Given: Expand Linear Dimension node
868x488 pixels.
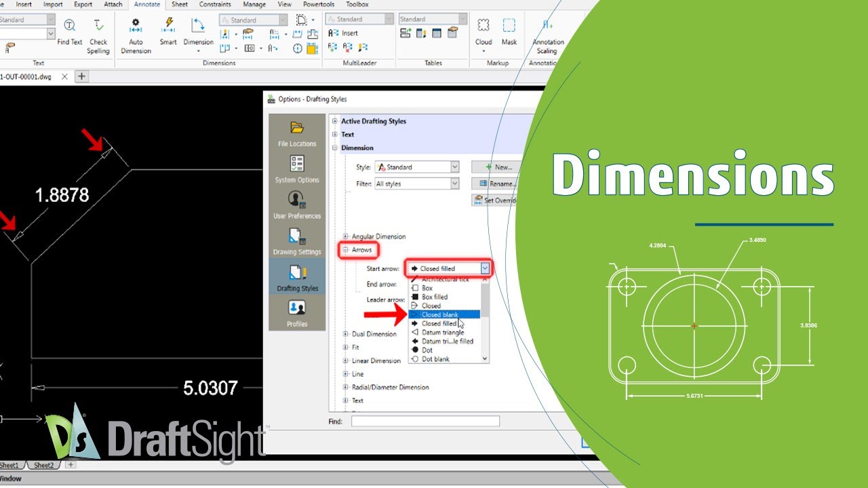Looking at the screenshot, I should [x=346, y=361].
